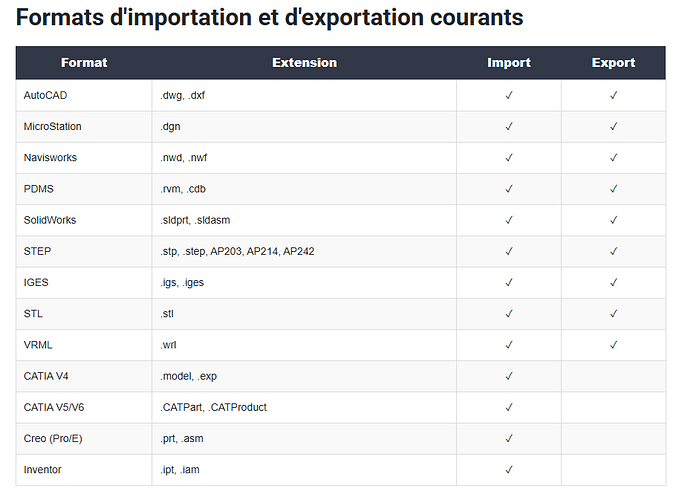Click the Import column header
Screen dimensions: 682x500
(x=509, y=63)
